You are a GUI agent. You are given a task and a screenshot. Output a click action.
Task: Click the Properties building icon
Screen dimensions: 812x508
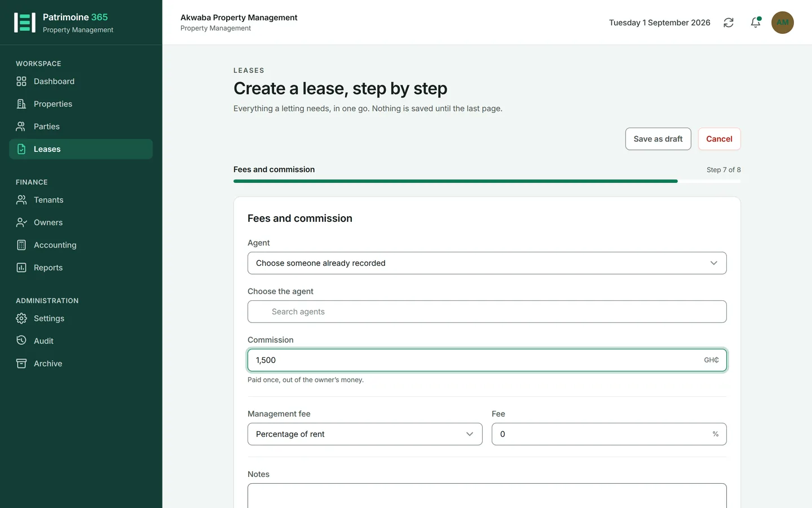click(x=21, y=104)
